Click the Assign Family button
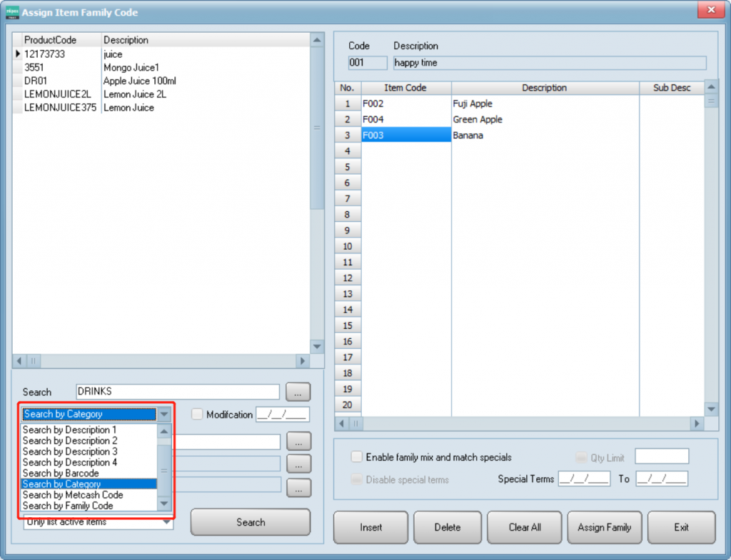The image size is (731, 560). [x=604, y=527]
